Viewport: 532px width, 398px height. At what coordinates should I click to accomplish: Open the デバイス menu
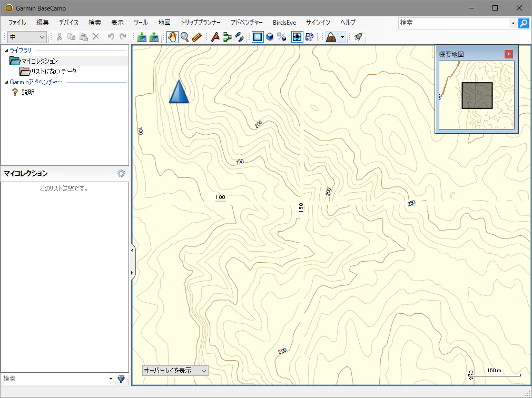68,23
